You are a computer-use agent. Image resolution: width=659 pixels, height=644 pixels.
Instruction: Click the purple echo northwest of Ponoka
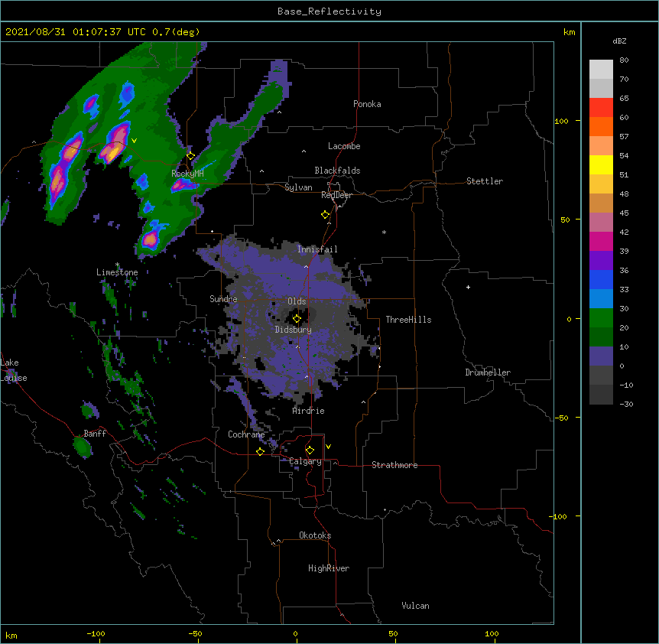(279, 71)
